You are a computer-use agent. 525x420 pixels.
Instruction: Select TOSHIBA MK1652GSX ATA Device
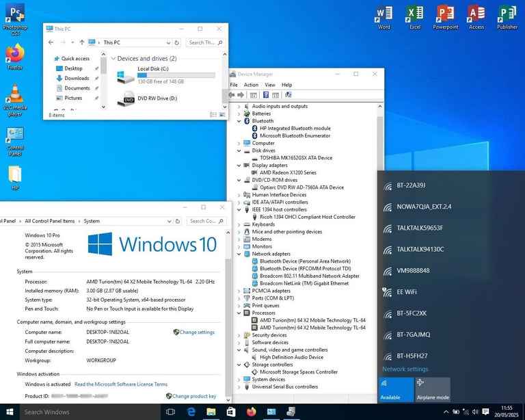point(296,158)
